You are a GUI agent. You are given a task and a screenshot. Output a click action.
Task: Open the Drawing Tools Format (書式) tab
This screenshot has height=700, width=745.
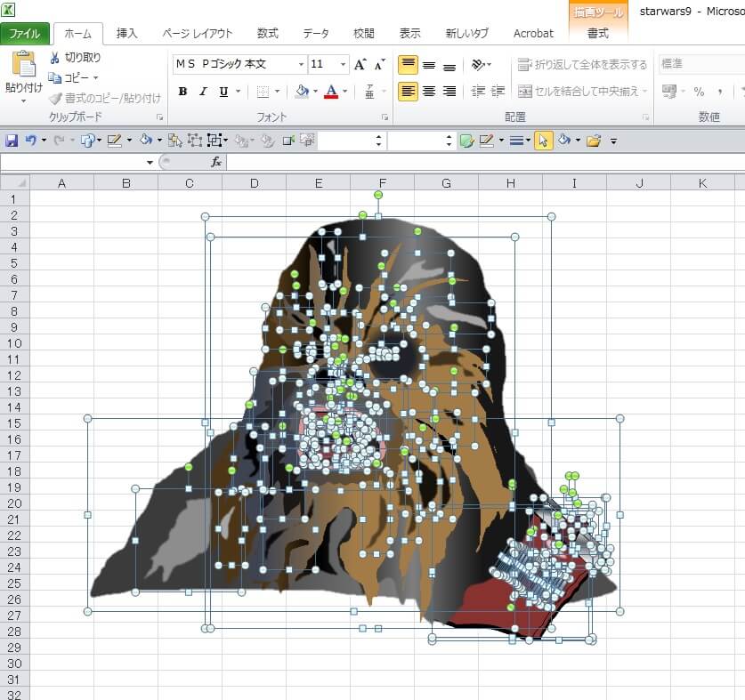click(x=598, y=33)
